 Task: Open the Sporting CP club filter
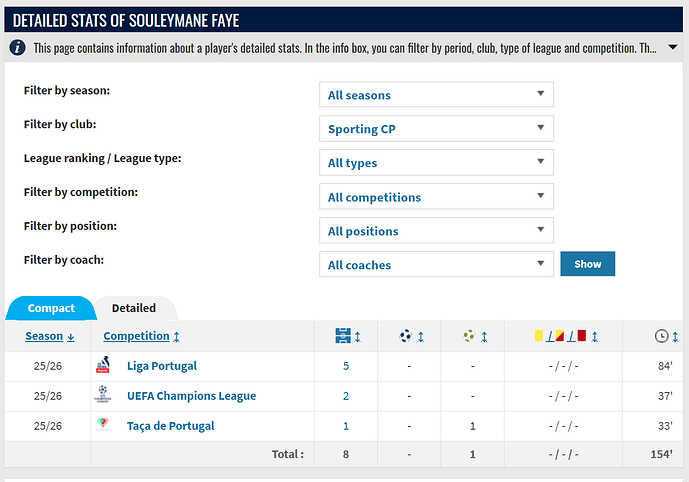point(435,129)
